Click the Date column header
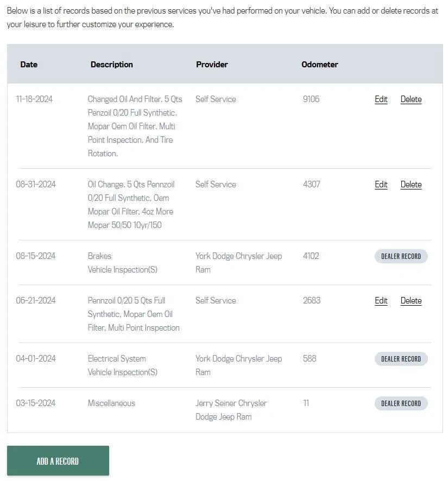The height and width of the screenshot is (481, 448). coord(29,65)
